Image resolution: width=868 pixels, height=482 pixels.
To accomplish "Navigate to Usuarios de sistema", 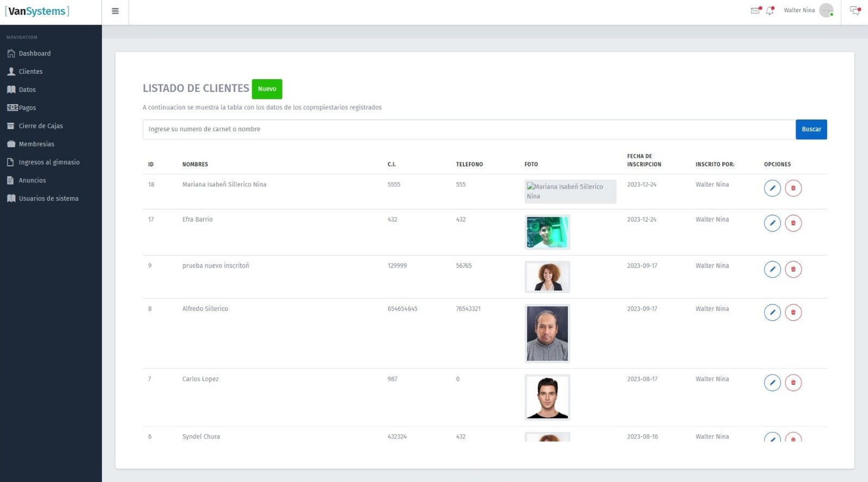I will click(48, 199).
